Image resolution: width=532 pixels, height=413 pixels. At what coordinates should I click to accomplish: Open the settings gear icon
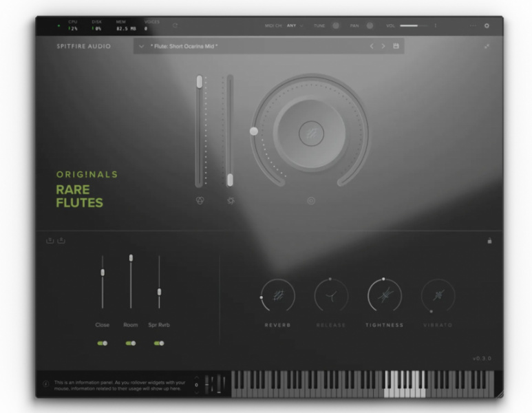click(487, 25)
